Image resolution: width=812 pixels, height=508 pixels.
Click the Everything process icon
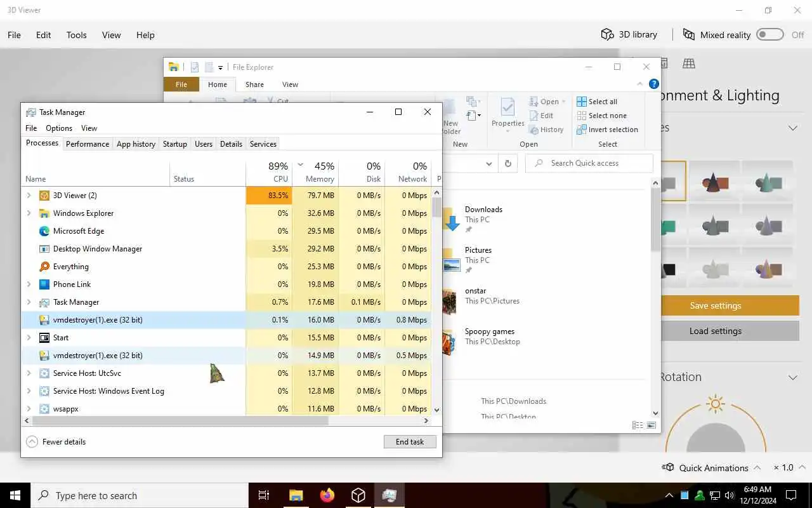44,267
